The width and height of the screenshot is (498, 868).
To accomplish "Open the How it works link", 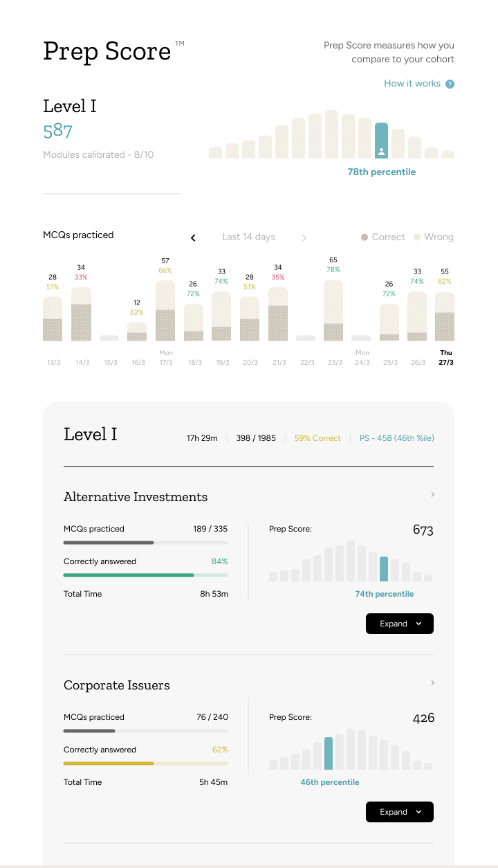I will pos(412,84).
